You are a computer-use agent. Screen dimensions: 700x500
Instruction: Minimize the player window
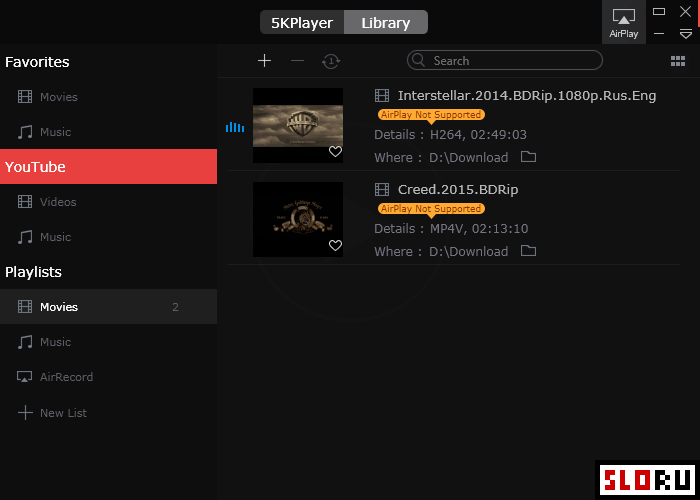(x=659, y=33)
